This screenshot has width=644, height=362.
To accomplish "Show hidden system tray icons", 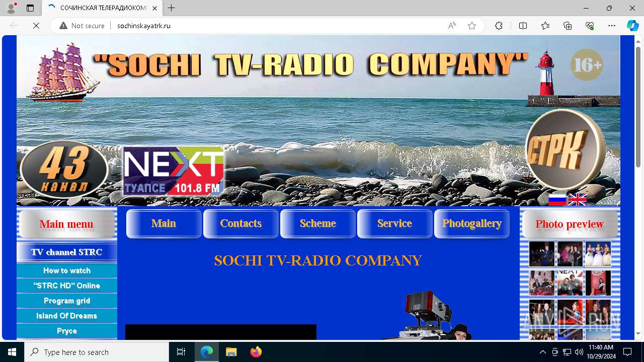I will tap(542, 352).
